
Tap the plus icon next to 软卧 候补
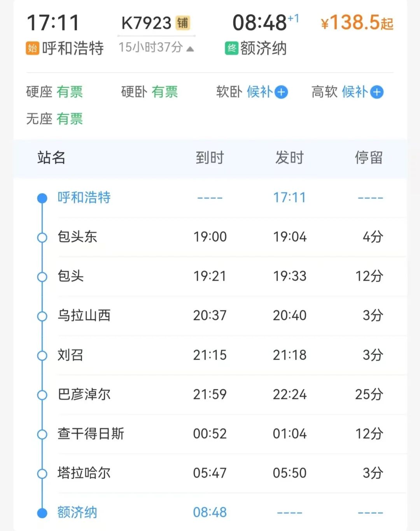tap(281, 92)
